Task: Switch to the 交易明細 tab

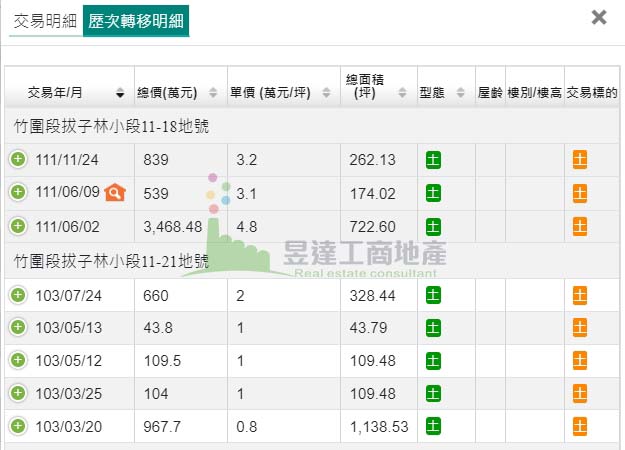Action: click(x=45, y=21)
